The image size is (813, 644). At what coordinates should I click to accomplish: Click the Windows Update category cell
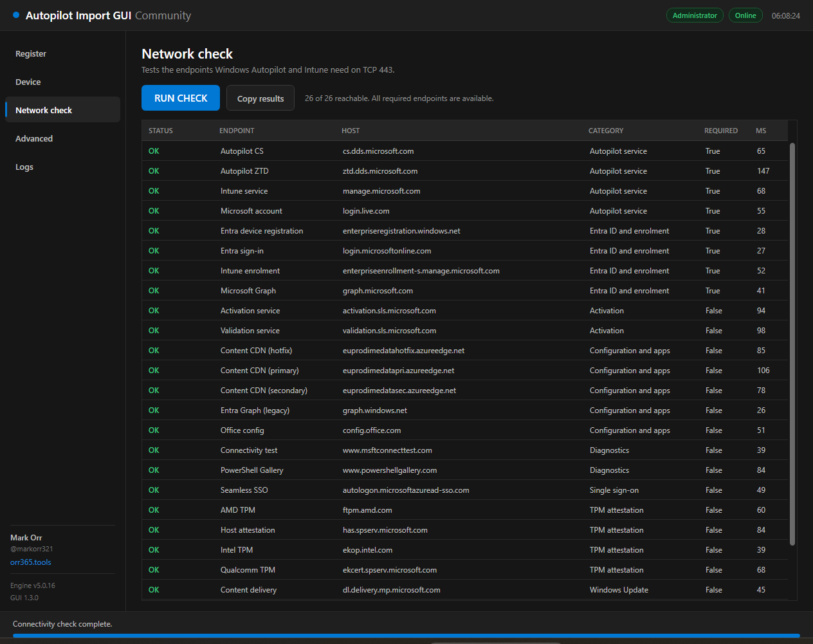(619, 590)
